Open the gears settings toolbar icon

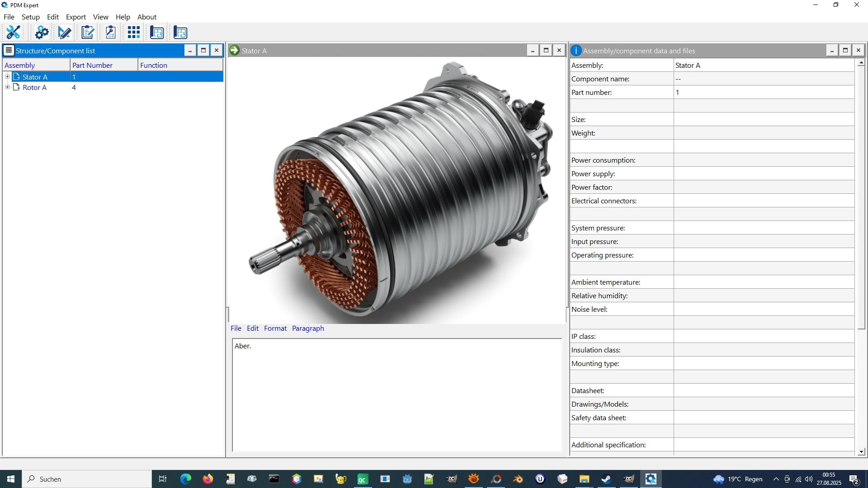coord(42,32)
